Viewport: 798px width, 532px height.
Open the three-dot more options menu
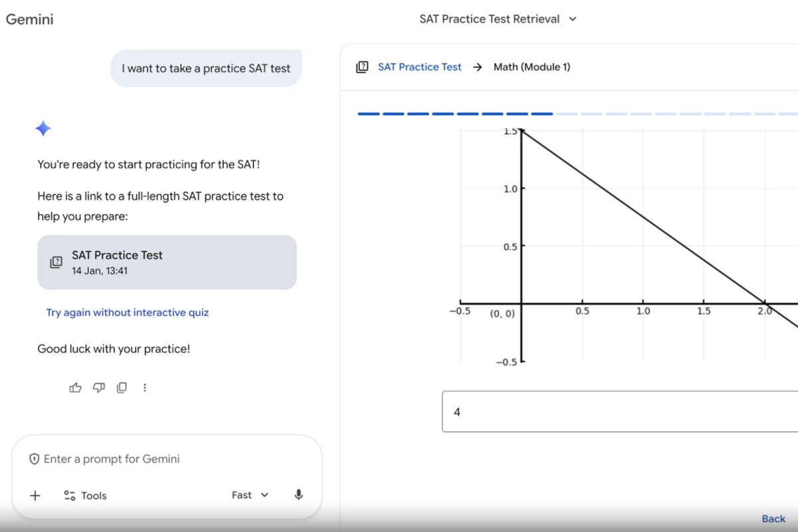[145, 388]
